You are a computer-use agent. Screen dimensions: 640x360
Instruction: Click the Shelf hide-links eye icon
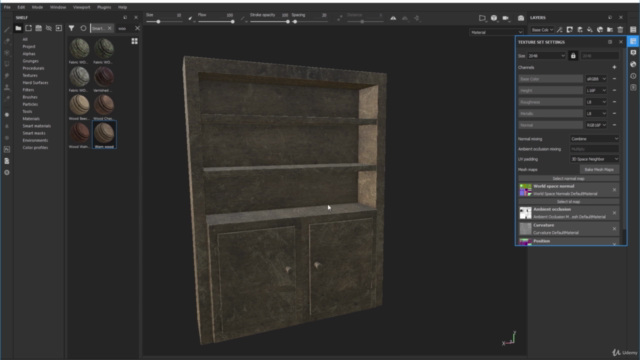[x=49, y=28]
